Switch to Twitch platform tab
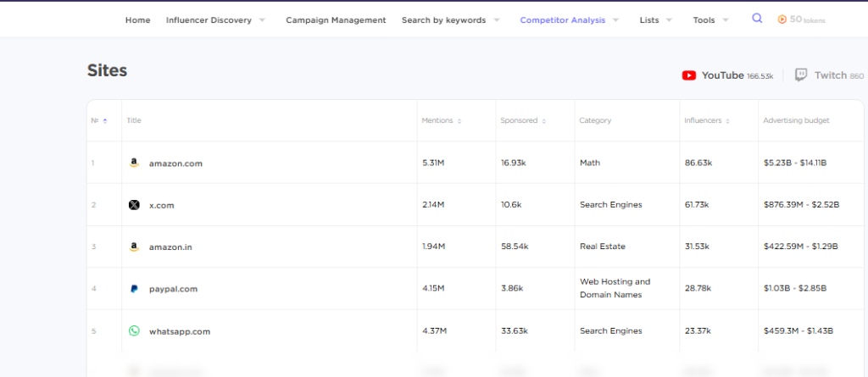 [829, 75]
